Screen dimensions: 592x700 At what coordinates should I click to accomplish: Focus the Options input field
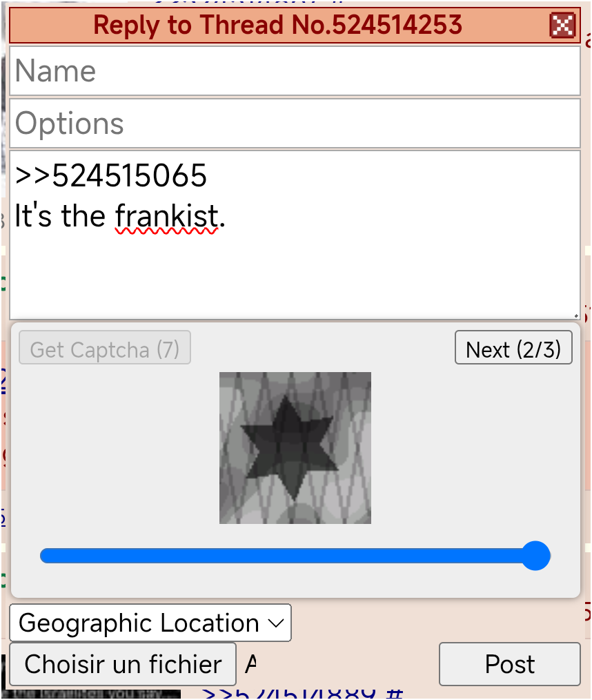(x=295, y=123)
